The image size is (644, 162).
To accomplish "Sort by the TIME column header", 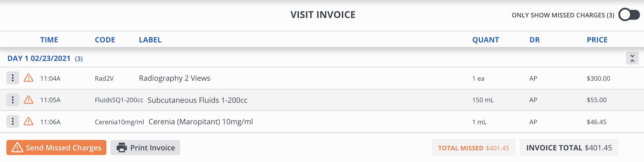I will coord(49,40).
